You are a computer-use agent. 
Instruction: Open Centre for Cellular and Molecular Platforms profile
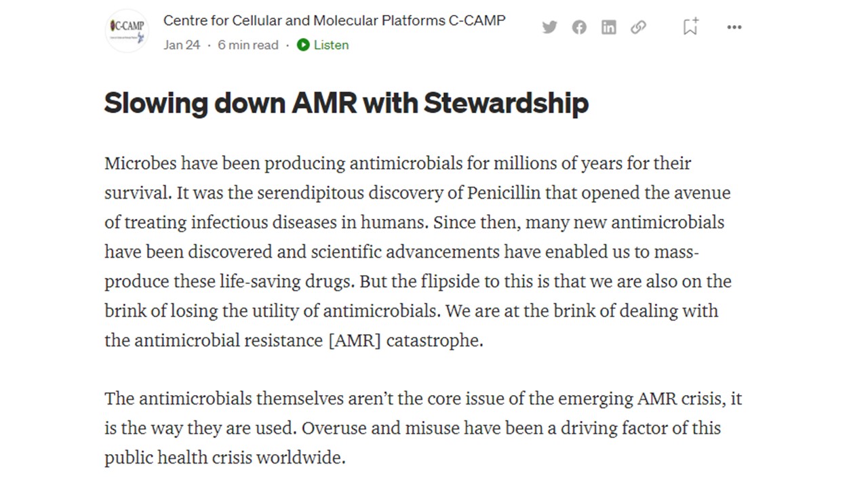tap(334, 20)
